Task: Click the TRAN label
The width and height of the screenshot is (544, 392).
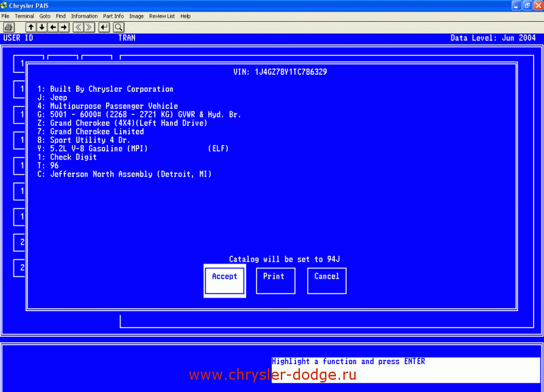Action: [x=127, y=38]
